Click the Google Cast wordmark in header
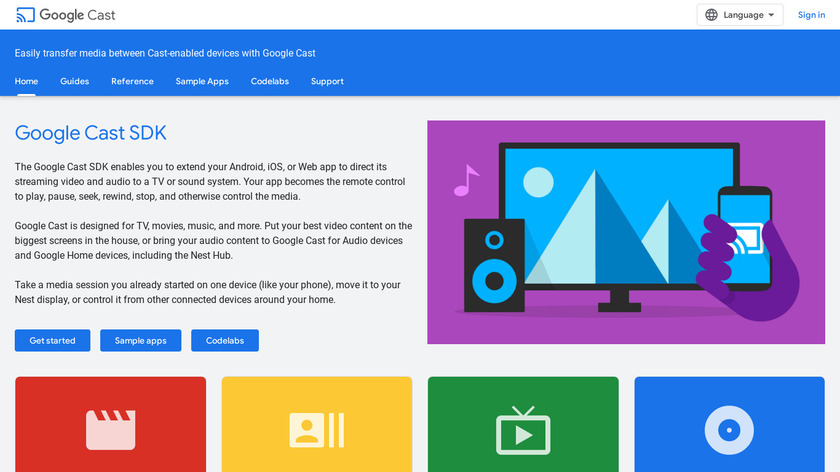 click(77, 15)
